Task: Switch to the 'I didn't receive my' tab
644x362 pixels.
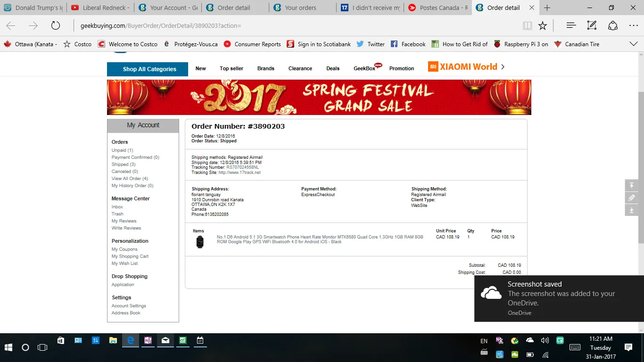Action: point(370,8)
